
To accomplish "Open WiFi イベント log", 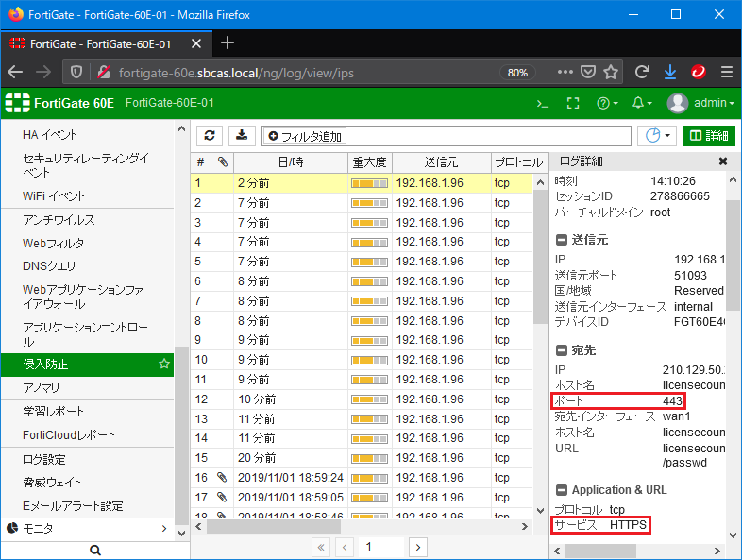I will coord(54,196).
